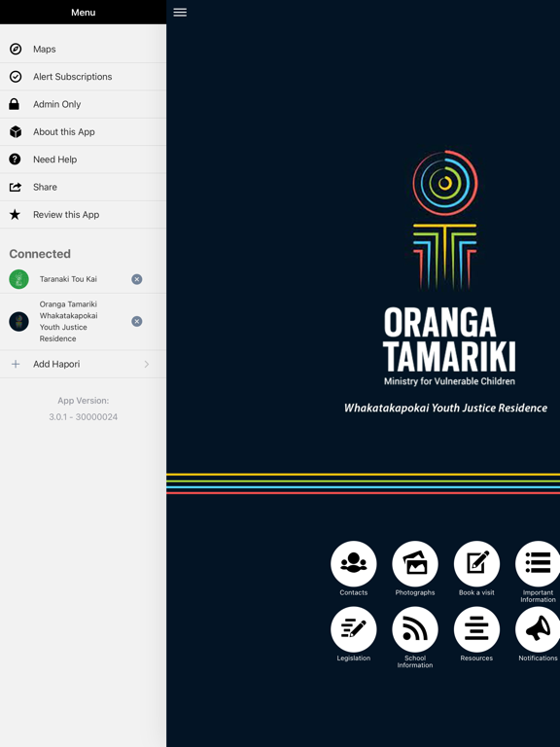Click the Maps compass icon
Image resolution: width=560 pixels, height=747 pixels.
tap(16, 49)
